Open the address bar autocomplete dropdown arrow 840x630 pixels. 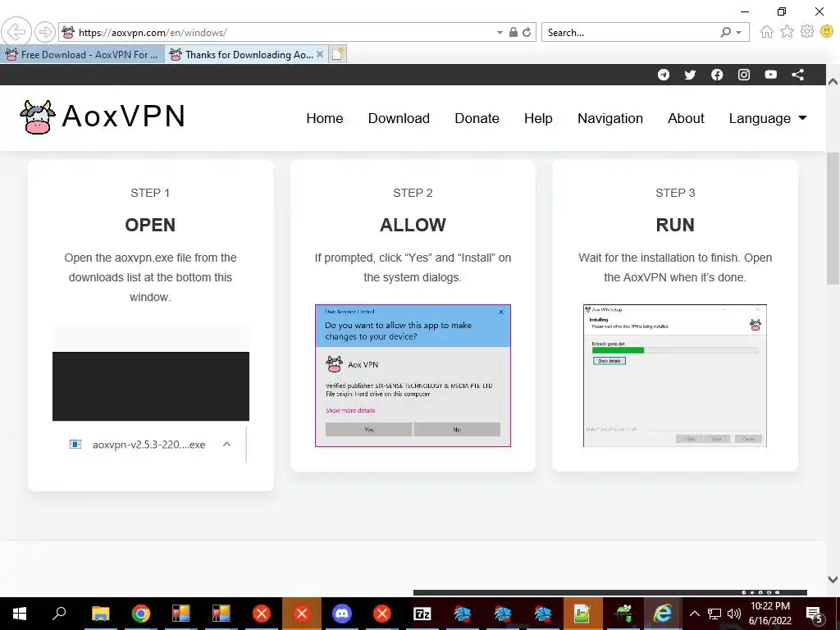click(x=500, y=32)
